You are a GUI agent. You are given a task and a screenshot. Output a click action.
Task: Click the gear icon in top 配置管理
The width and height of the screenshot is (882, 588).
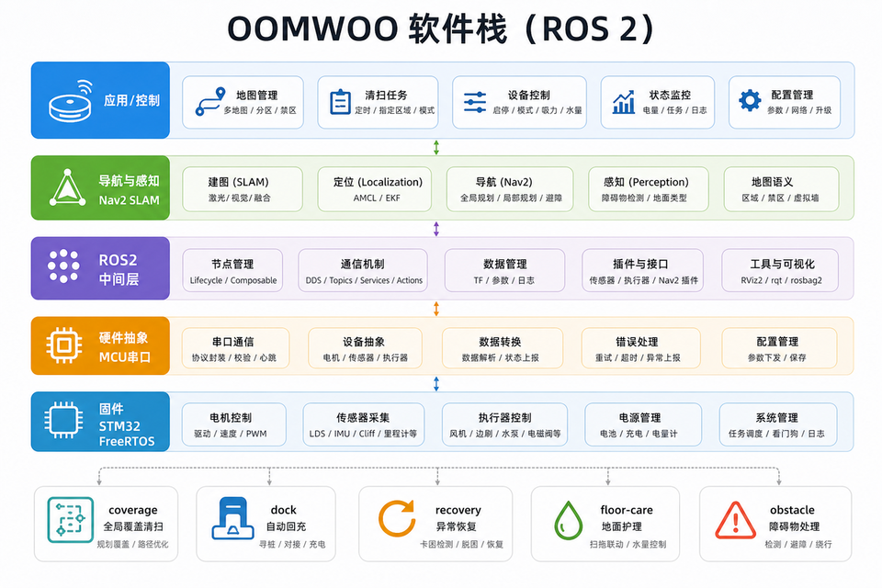point(750,101)
